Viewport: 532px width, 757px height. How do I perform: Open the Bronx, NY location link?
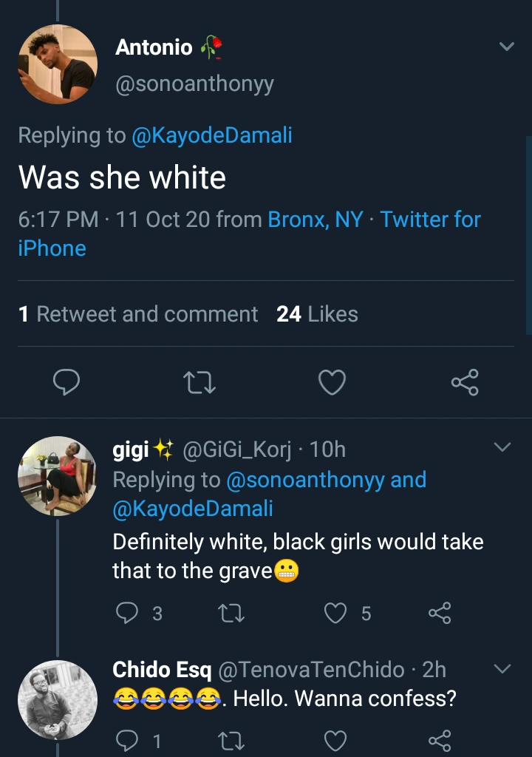(x=316, y=220)
